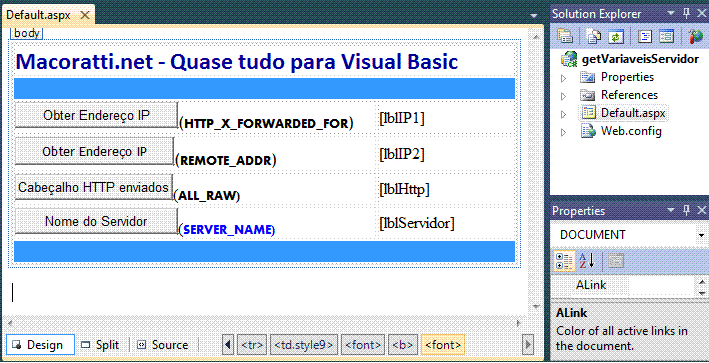The width and height of the screenshot is (709, 363).
Task: Expand the Properties folder node
Action: pyautogui.click(x=563, y=78)
